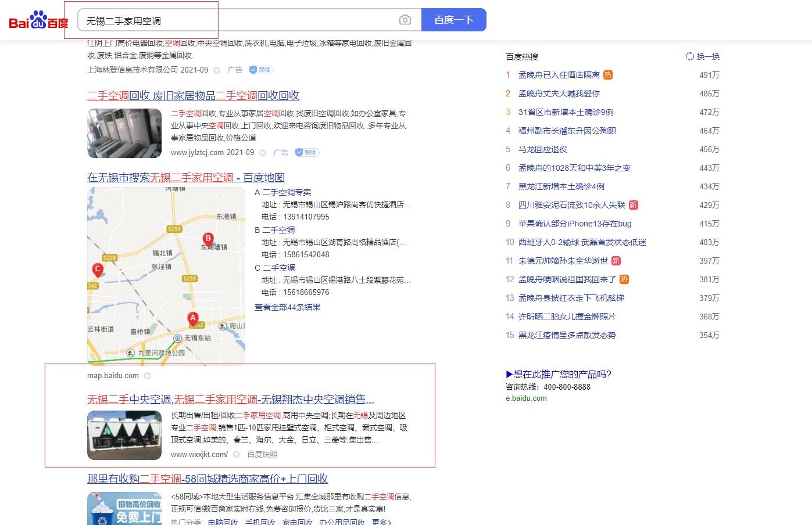Viewport: 812px width, 525px height.
Task: Open hot search 四川雅安泥石流致10余人失联
Action: coord(571,205)
